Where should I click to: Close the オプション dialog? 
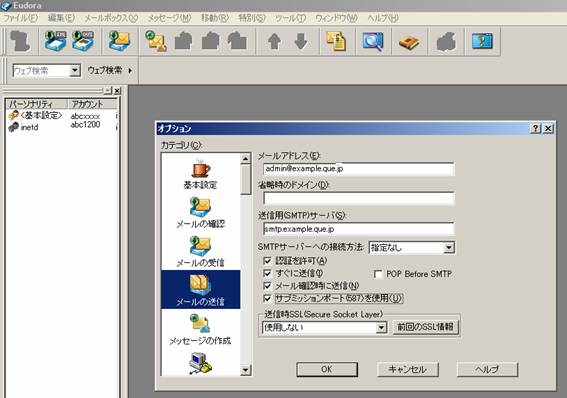548,128
